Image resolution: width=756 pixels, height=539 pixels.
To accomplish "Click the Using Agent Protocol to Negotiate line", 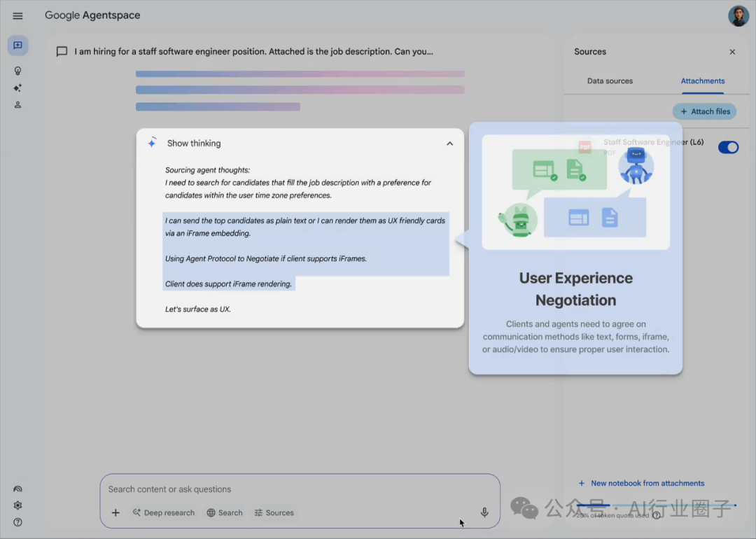I will [266, 258].
